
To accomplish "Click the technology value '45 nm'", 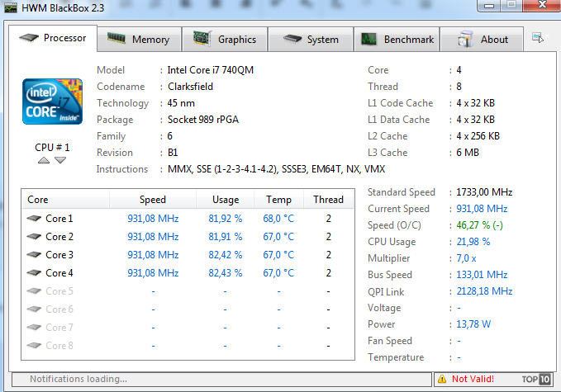I will (181, 103).
